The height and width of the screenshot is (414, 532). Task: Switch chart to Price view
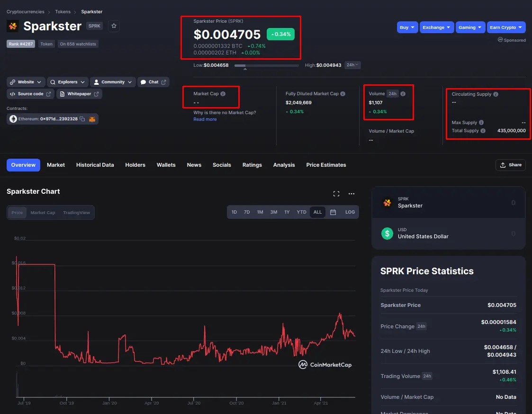(x=17, y=213)
